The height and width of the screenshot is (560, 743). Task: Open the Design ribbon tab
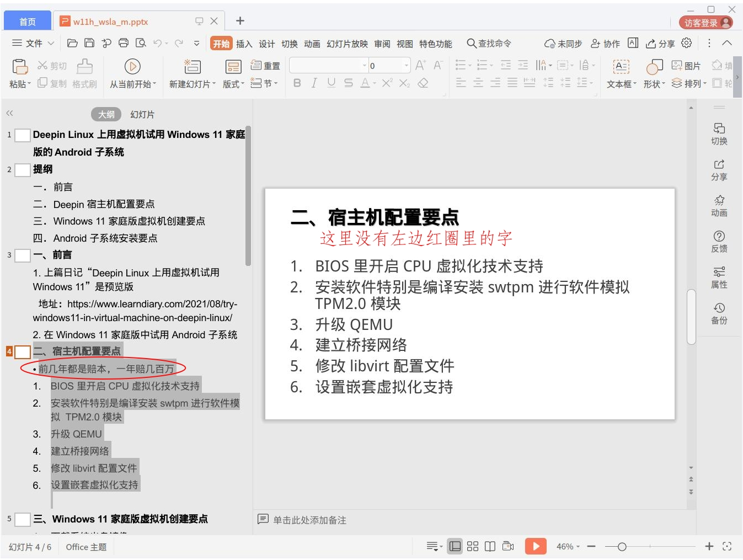[x=266, y=44]
